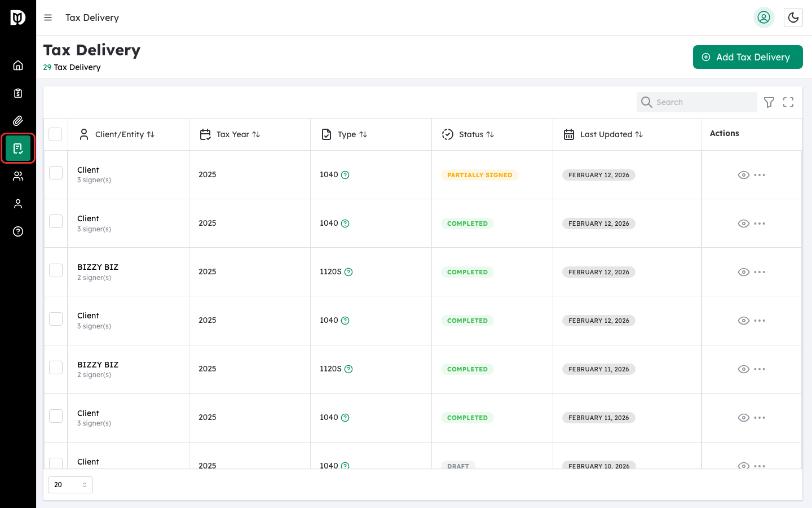Viewport: 812px width, 508px height.
Task: Tick the first BIZZY BIZ row checkbox
Action: tap(56, 270)
